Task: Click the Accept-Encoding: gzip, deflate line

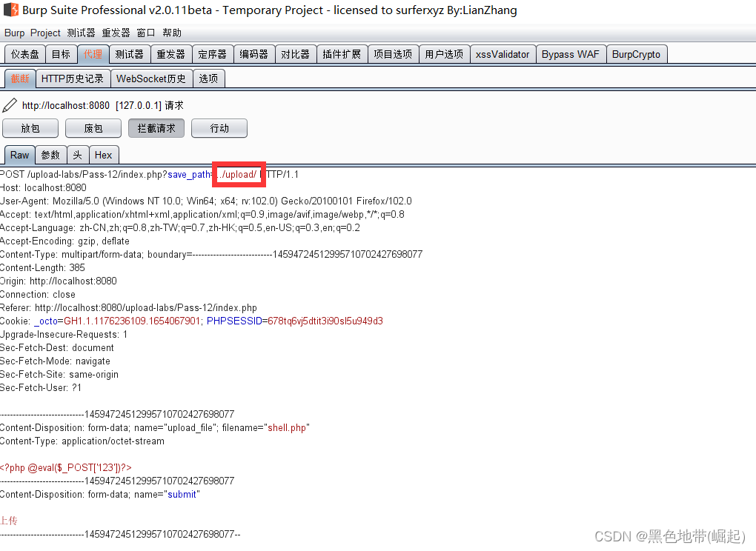Action: 64,241
